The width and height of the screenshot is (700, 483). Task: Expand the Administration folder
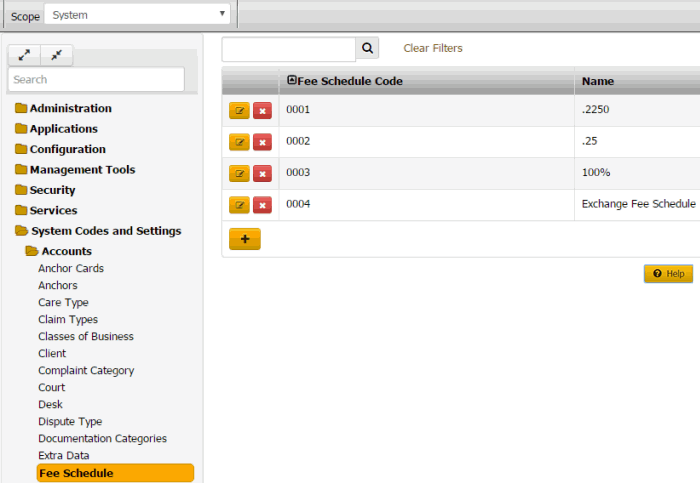(70, 108)
